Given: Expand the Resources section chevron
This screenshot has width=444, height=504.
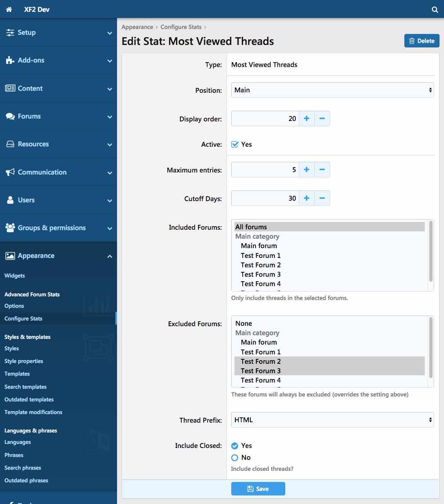Looking at the screenshot, I should click(x=110, y=145).
